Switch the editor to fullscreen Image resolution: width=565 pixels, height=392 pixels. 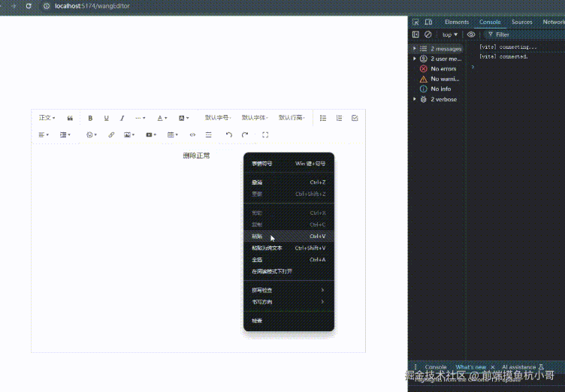coord(265,134)
